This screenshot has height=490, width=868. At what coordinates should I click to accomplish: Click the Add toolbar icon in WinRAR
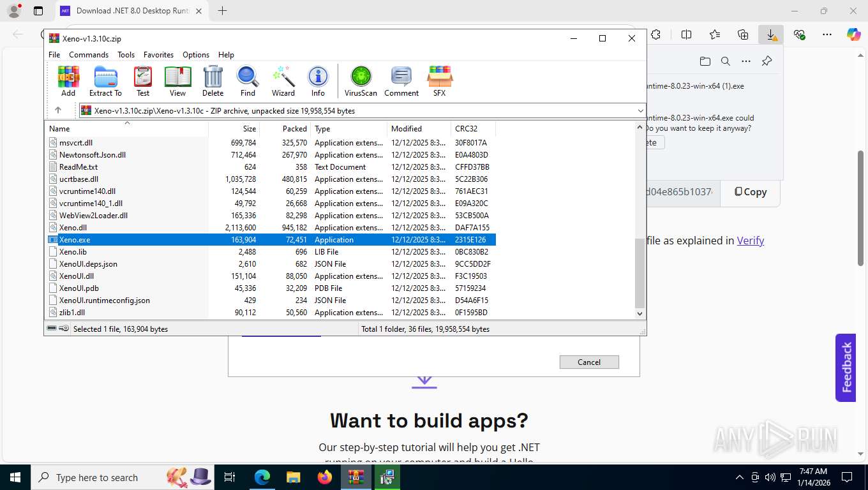(68, 81)
